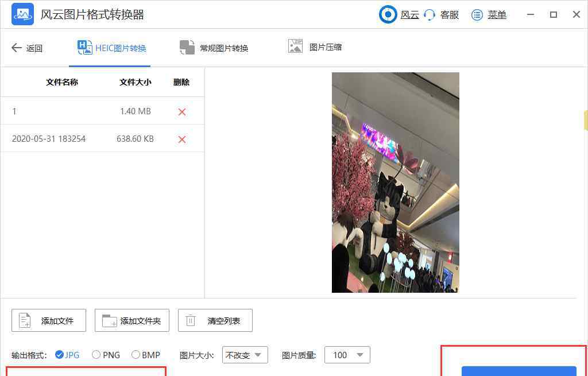588x376 pixels.
Task: Click the document icon on 添加文件
Action: [25, 320]
